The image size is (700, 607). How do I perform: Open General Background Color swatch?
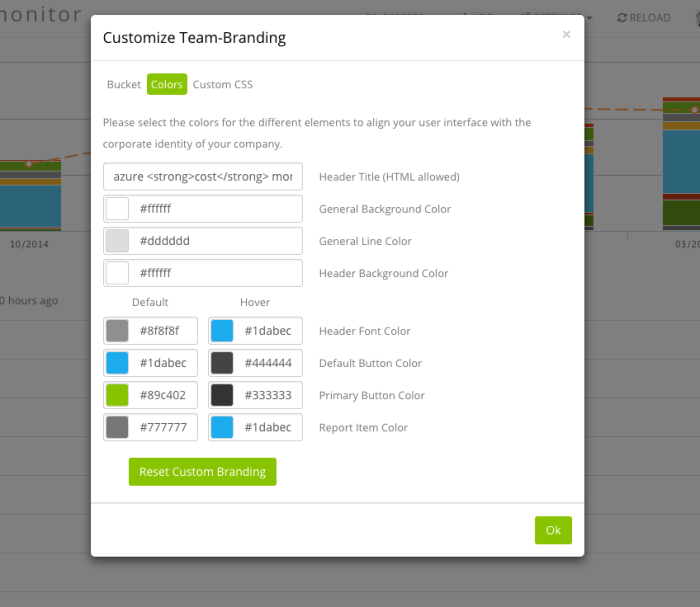point(117,208)
